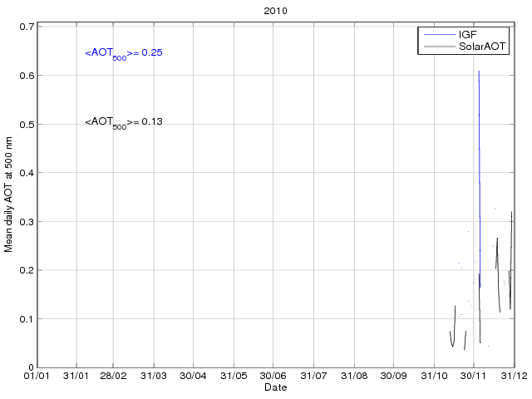Viewport: 532px width, 399px height.
Task: Click the 0.7 y-axis tick label
Action: 26,27
